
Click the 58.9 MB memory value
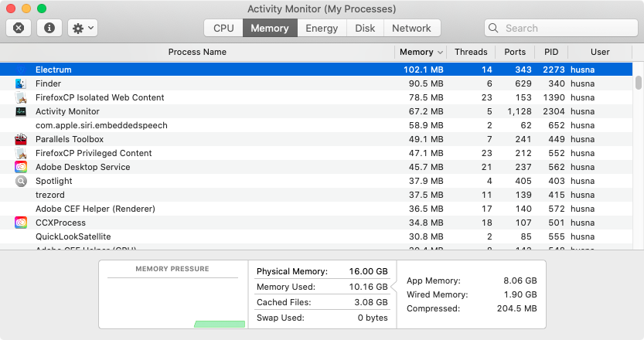[426, 125]
